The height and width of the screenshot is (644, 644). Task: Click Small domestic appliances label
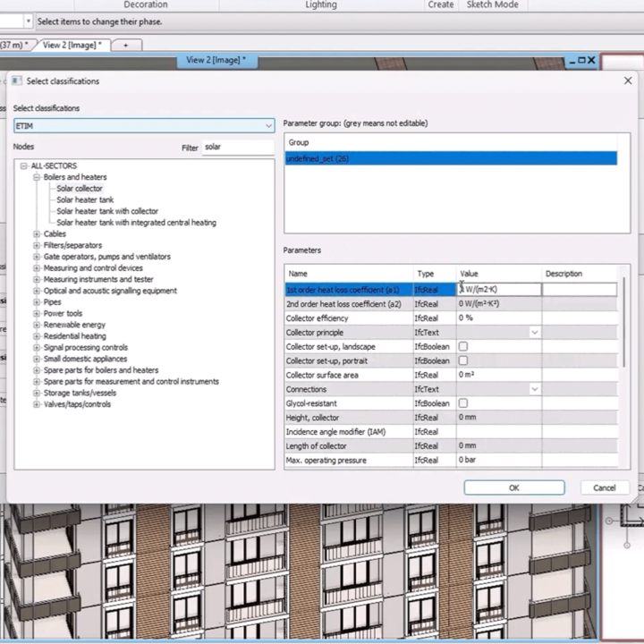point(85,359)
